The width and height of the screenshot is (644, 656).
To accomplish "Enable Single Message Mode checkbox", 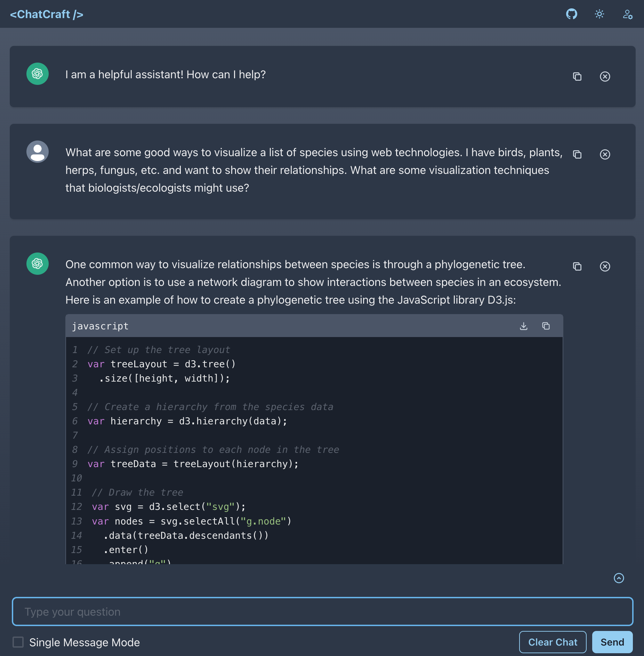I will pos(18,642).
